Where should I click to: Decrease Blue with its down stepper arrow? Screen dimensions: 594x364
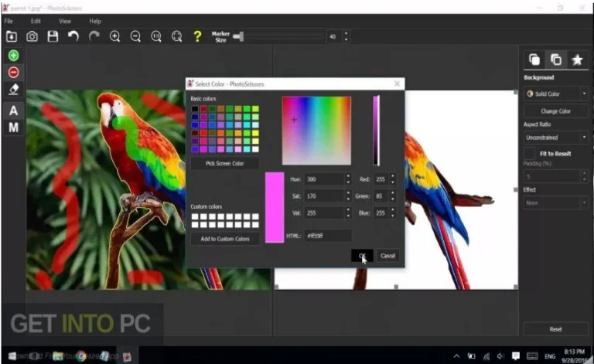click(393, 216)
